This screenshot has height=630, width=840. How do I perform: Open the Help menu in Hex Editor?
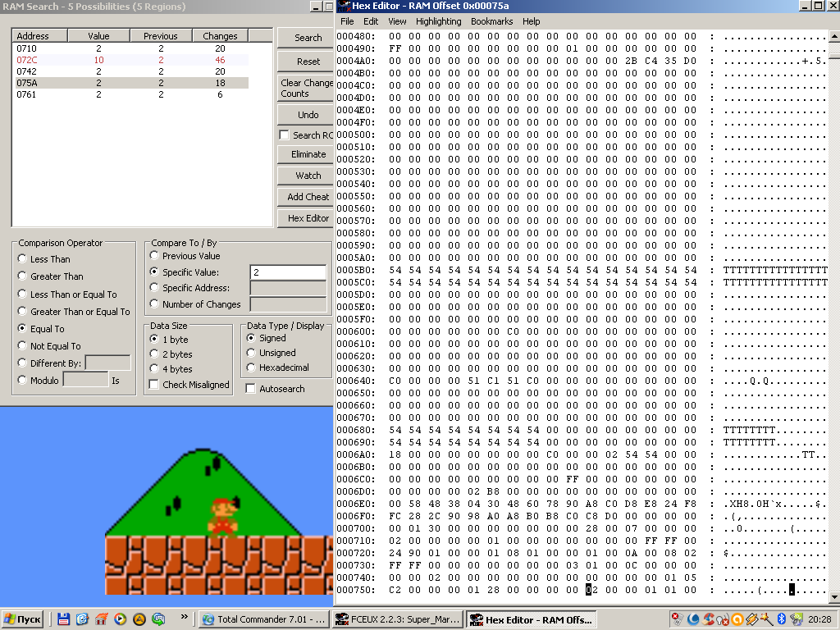(x=532, y=21)
